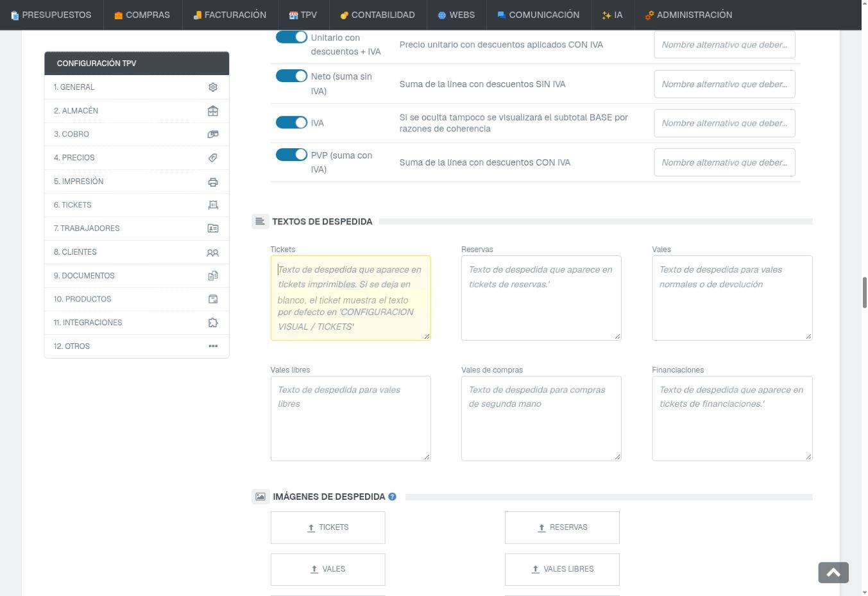This screenshot has height=596, width=868.
Task: Click the price tag icon next to 4. PRECIOS
Action: (x=213, y=158)
